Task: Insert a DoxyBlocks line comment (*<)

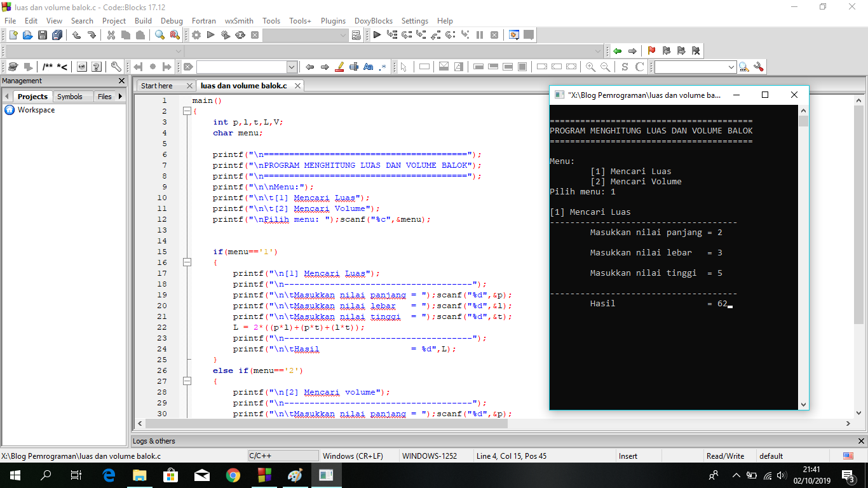Action: point(62,67)
